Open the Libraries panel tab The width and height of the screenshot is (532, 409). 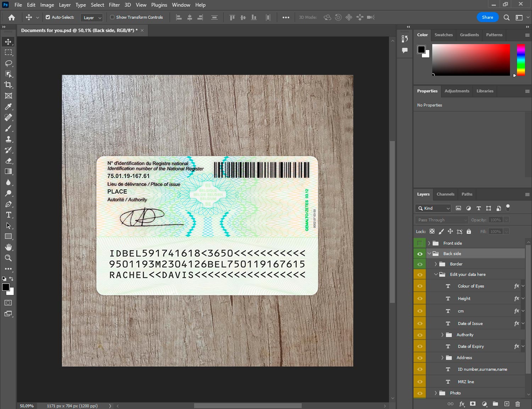(x=484, y=91)
